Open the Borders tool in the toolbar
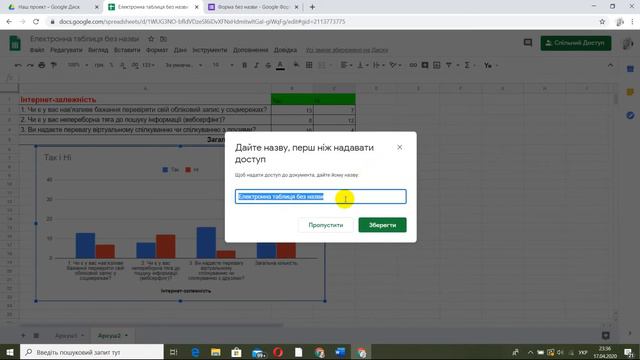Screen dimensions: 640x360 (x=309, y=65)
